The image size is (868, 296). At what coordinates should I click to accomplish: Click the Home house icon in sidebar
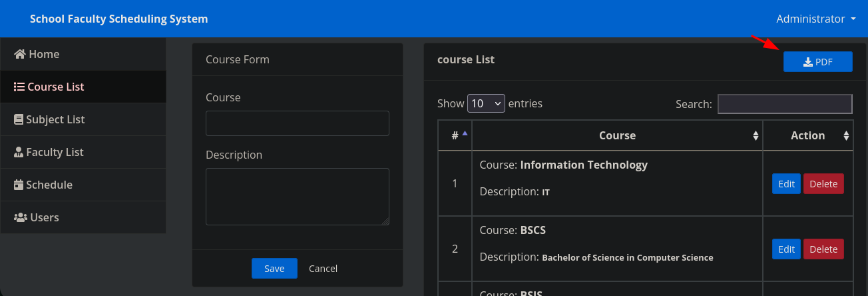click(x=20, y=54)
